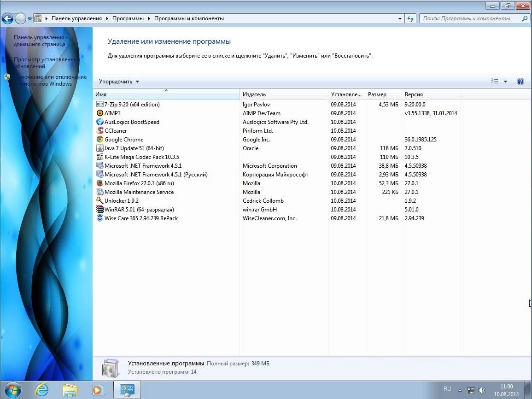Click Программы breadcrumb
Image resolution: width=532 pixels, height=399 pixels.
point(128,19)
